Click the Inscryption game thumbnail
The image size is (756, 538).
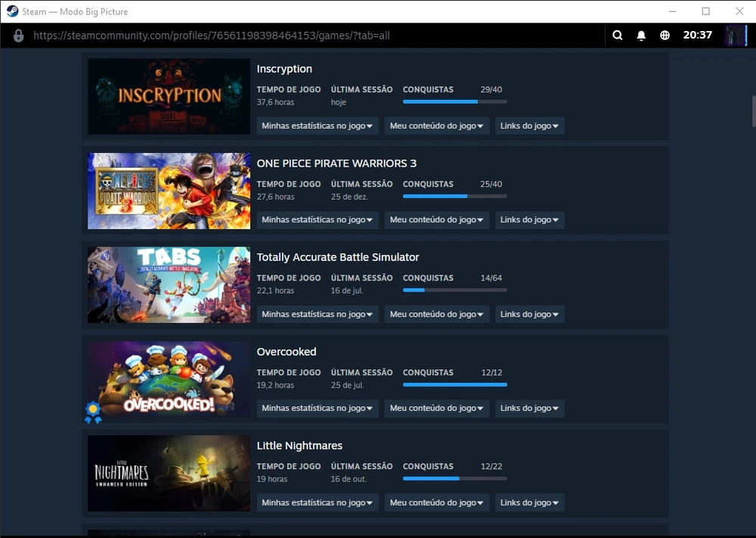[x=169, y=97]
